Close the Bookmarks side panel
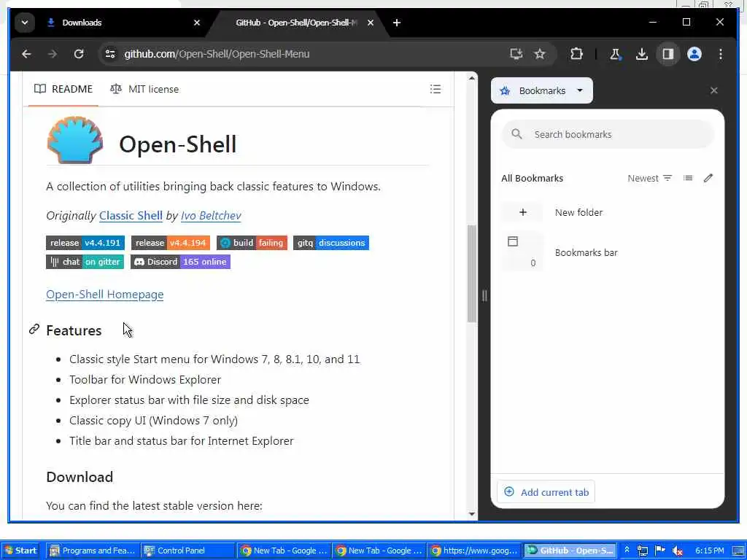This screenshot has width=747, height=560. point(713,90)
